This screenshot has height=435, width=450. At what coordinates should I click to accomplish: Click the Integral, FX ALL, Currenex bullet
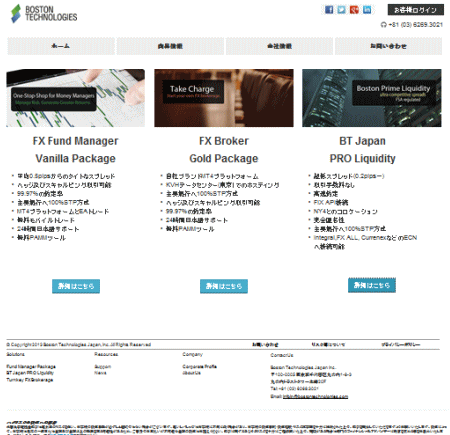coord(365,242)
